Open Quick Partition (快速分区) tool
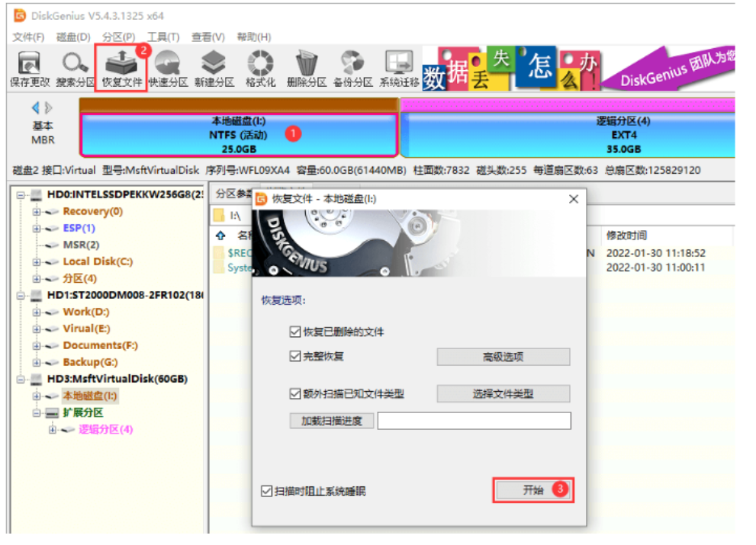The height and width of the screenshot is (545, 756). pyautogui.click(x=168, y=69)
